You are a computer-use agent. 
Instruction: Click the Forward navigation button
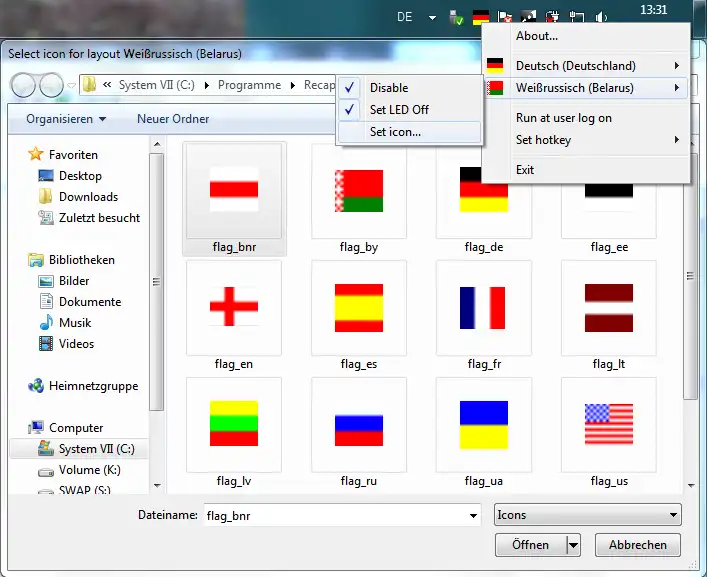tap(51, 85)
